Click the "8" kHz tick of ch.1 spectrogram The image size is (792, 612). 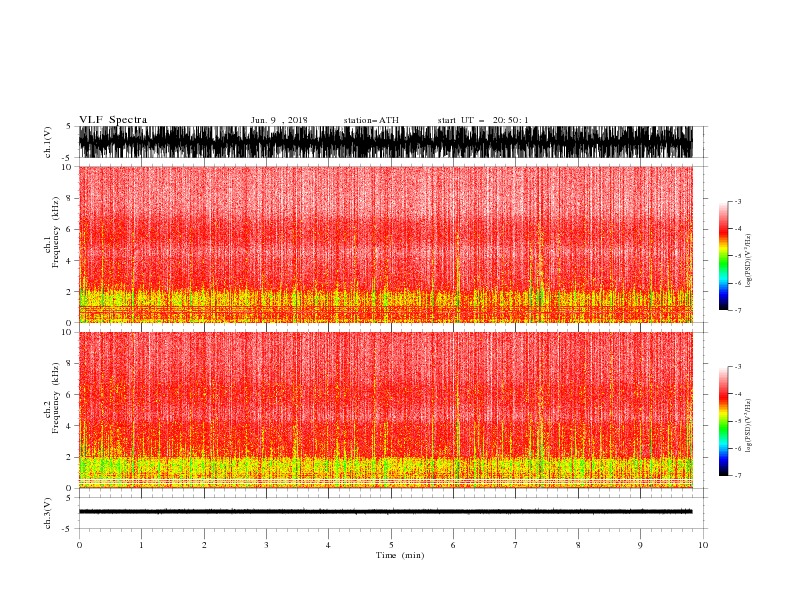click(x=69, y=198)
